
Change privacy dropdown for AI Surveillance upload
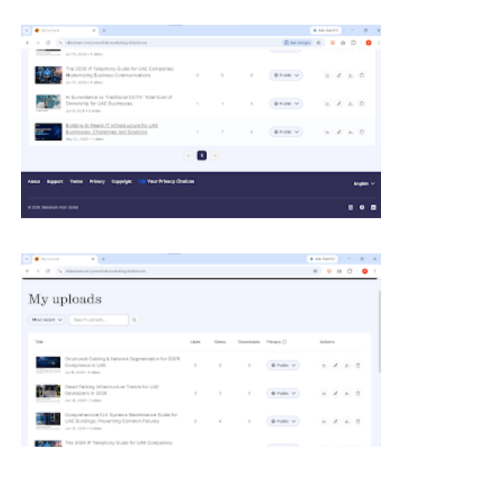tap(286, 104)
